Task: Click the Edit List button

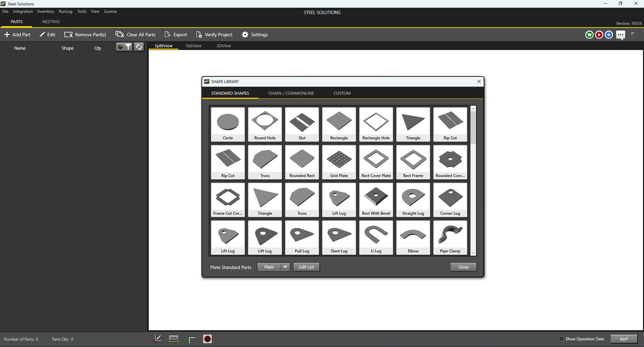Action: point(306,267)
